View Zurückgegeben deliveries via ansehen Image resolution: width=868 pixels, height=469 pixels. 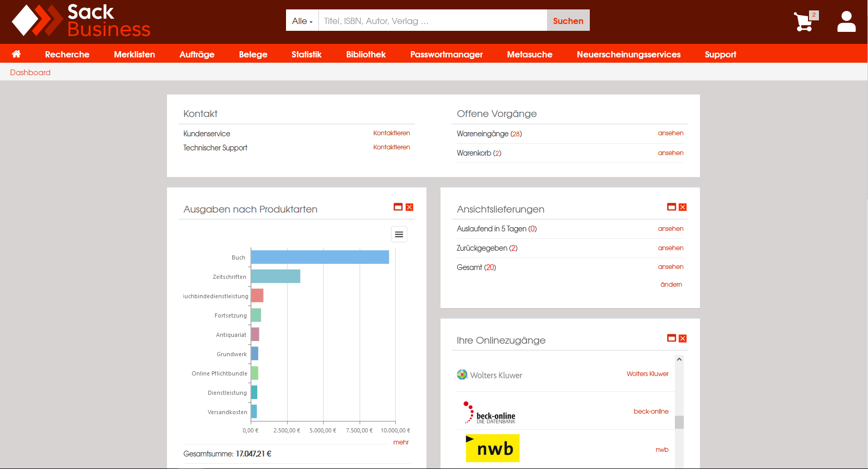(671, 248)
